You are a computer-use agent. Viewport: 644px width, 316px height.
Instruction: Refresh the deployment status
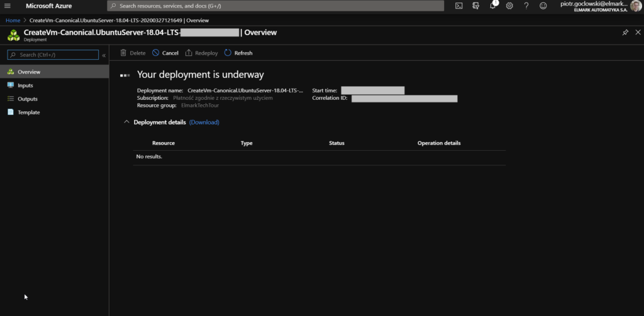point(238,53)
